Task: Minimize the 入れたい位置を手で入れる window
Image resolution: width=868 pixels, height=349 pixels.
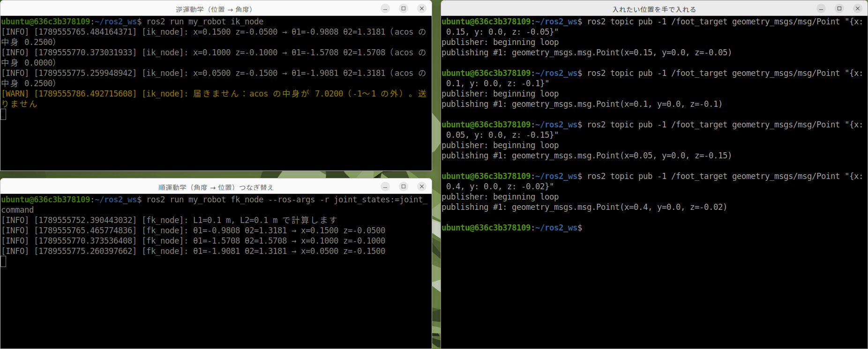Action: coord(821,8)
